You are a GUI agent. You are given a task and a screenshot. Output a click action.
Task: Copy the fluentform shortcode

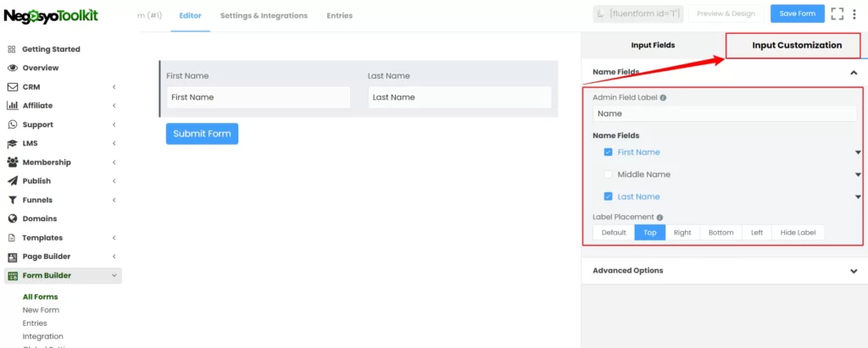639,14
